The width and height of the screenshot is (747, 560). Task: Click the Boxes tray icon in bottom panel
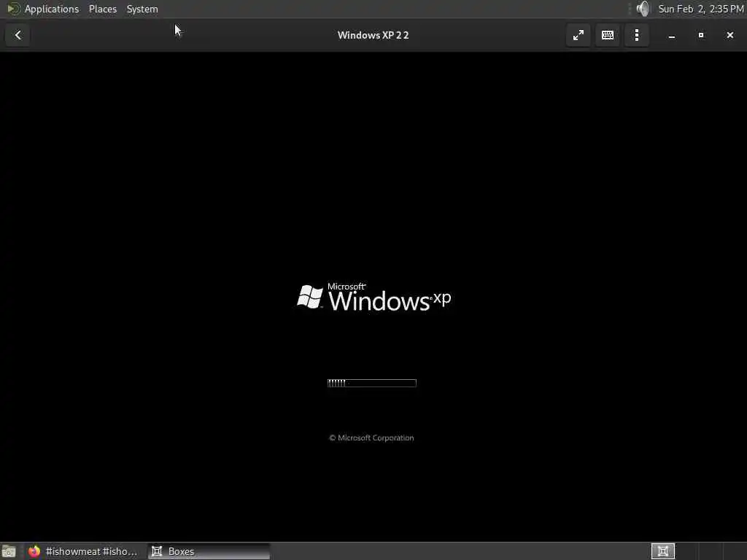[x=662, y=551]
